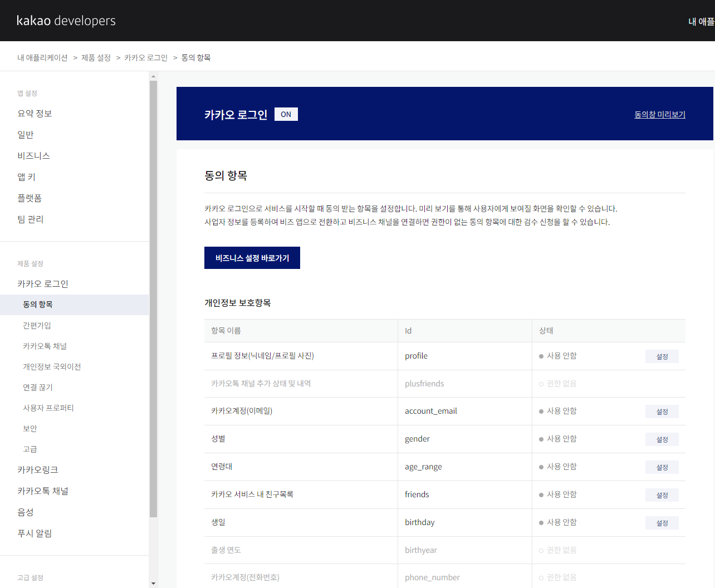The height and width of the screenshot is (588, 715).
Task: Open 동의창 미리보기 link
Action: pyautogui.click(x=660, y=115)
